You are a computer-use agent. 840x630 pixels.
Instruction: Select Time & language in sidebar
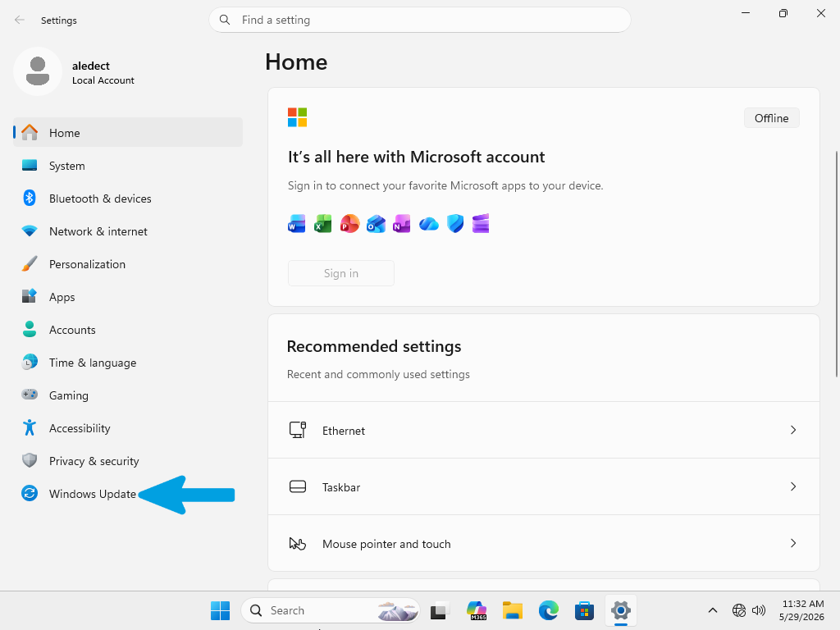coord(128,363)
